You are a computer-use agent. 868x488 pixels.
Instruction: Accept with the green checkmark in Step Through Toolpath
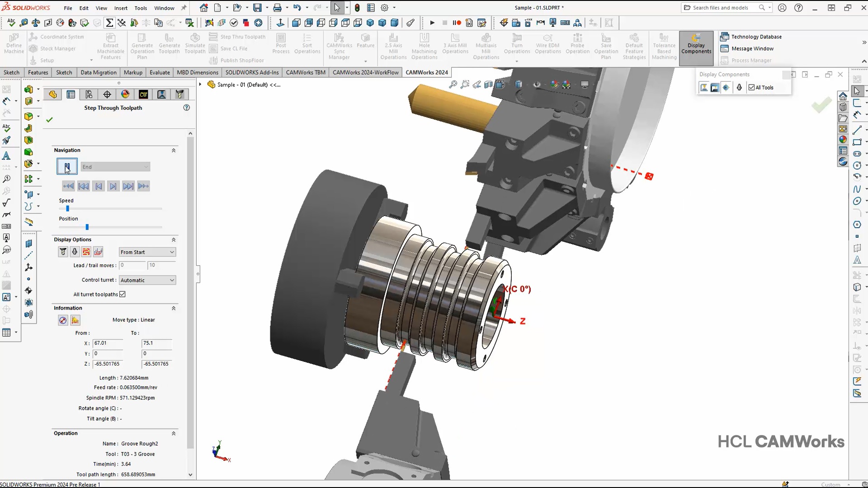[x=49, y=120]
